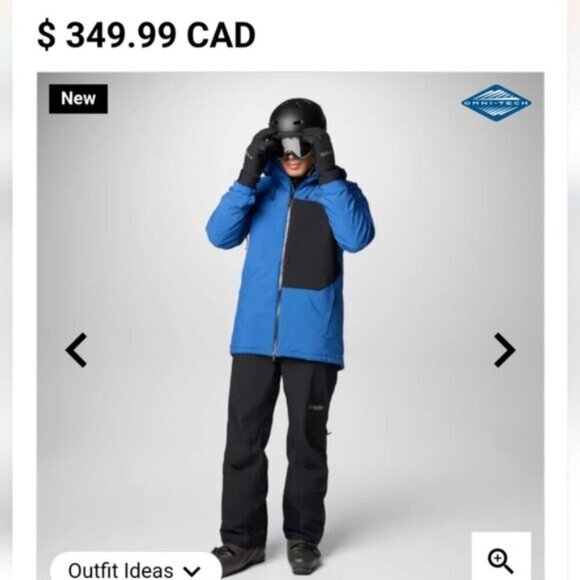The image size is (580, 580).
Task: Click the dollar sign in the price
Action: pyautogui.click(x=47, y=35)
